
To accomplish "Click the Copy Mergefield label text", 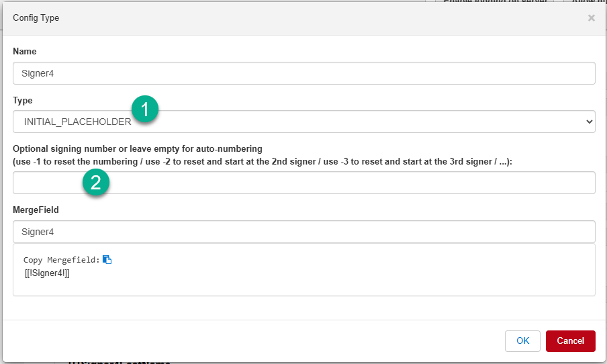I will click(61, 260).
